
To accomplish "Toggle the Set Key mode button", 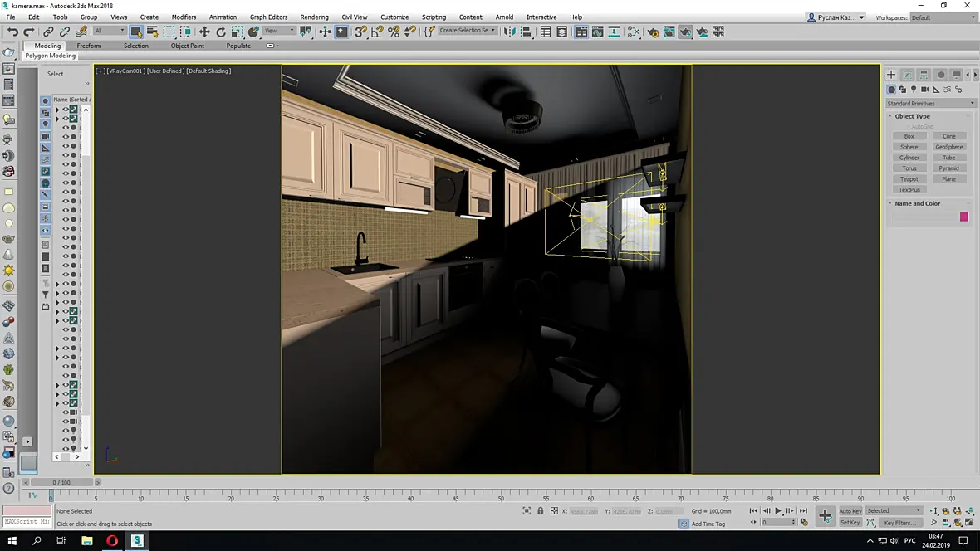I will [x=850, y=522].
